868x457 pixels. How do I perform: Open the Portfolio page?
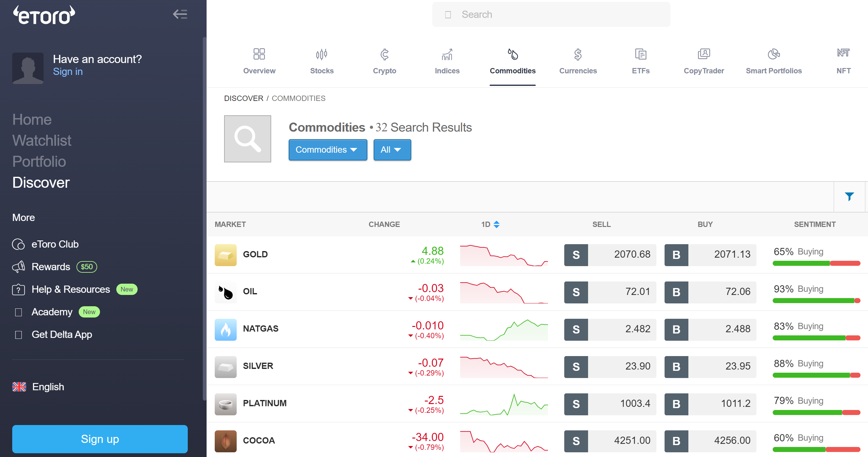coord(39,161)
